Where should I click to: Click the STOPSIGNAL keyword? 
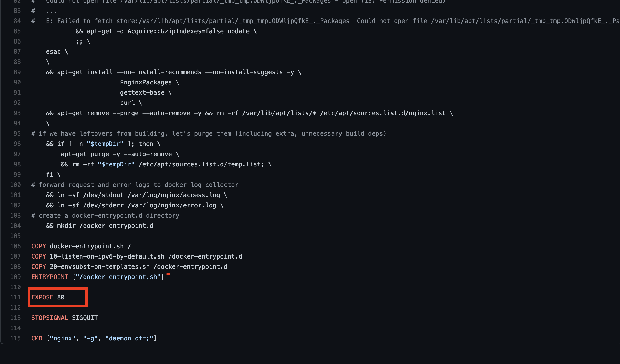point(50,318)
